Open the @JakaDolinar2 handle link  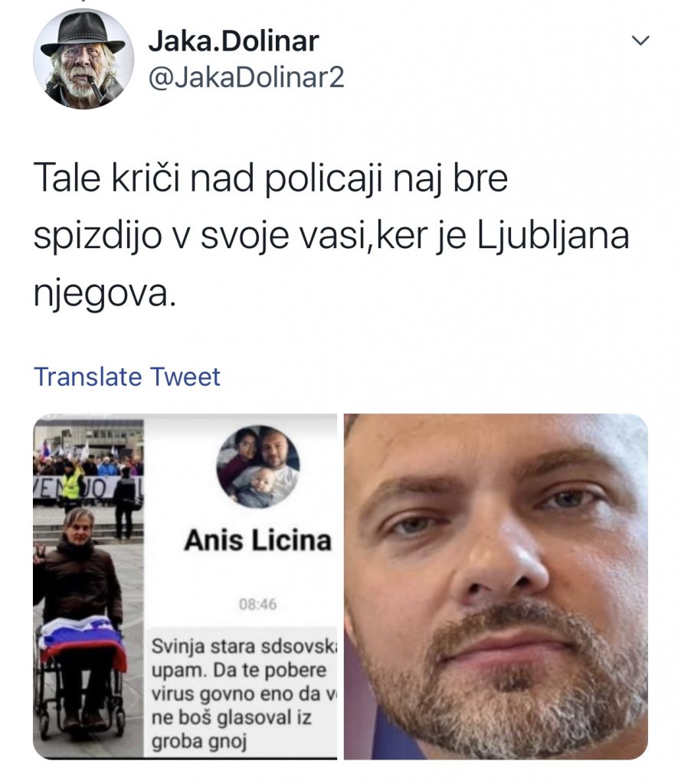[x=246, y=77]
